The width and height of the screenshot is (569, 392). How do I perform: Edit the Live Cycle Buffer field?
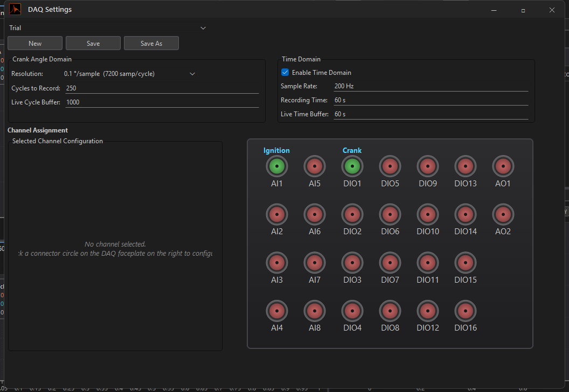click(162, 102)
